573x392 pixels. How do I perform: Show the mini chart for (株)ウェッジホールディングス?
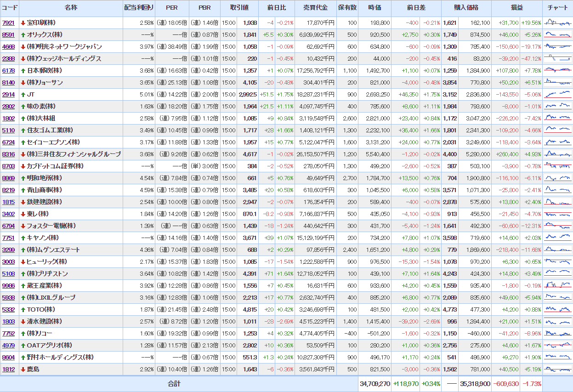(x=557, y=58)
